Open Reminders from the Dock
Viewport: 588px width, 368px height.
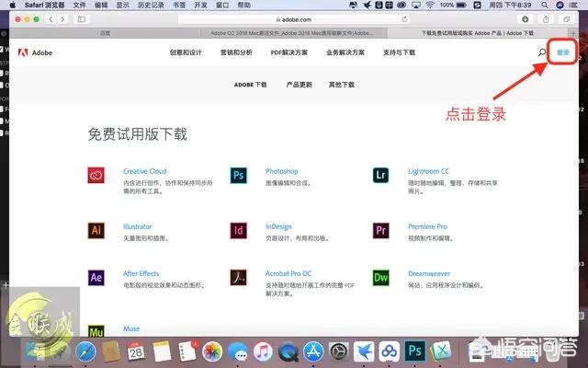(x=187, y=351)
